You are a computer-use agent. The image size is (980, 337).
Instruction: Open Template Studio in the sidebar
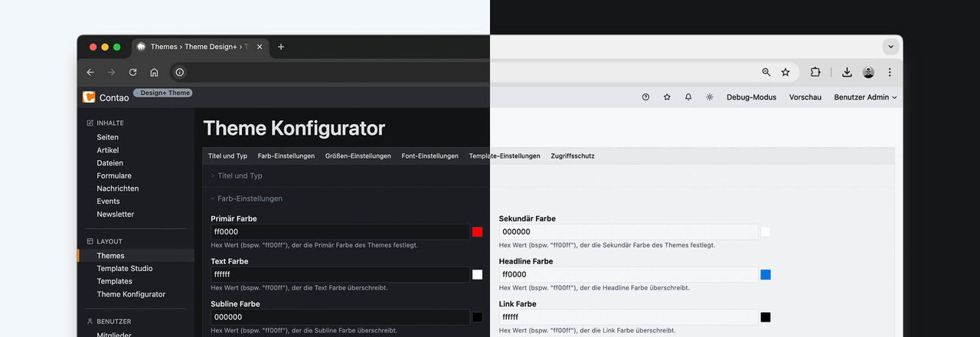[124, 268]
